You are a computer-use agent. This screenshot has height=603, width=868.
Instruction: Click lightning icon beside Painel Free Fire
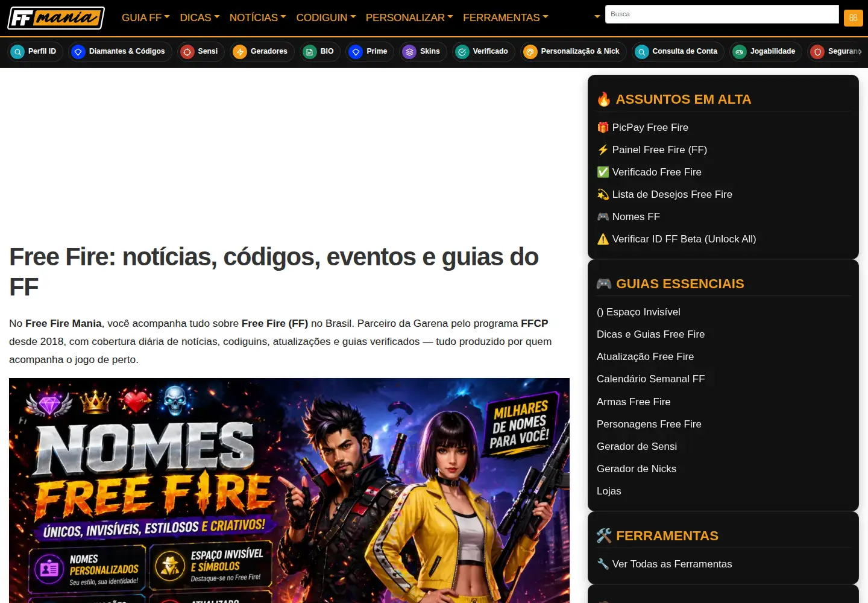click(x=603, y=150)
